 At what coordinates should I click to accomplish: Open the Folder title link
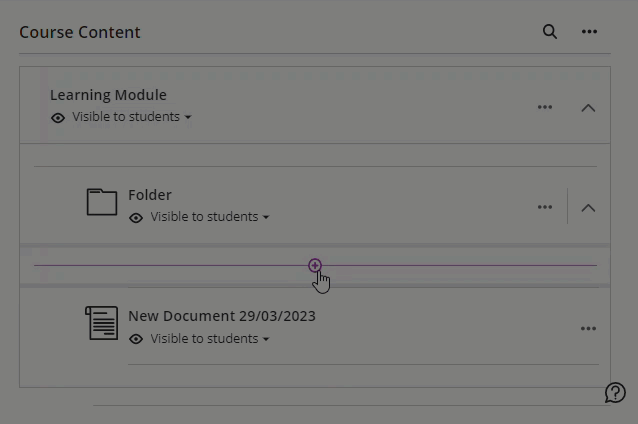150,195
